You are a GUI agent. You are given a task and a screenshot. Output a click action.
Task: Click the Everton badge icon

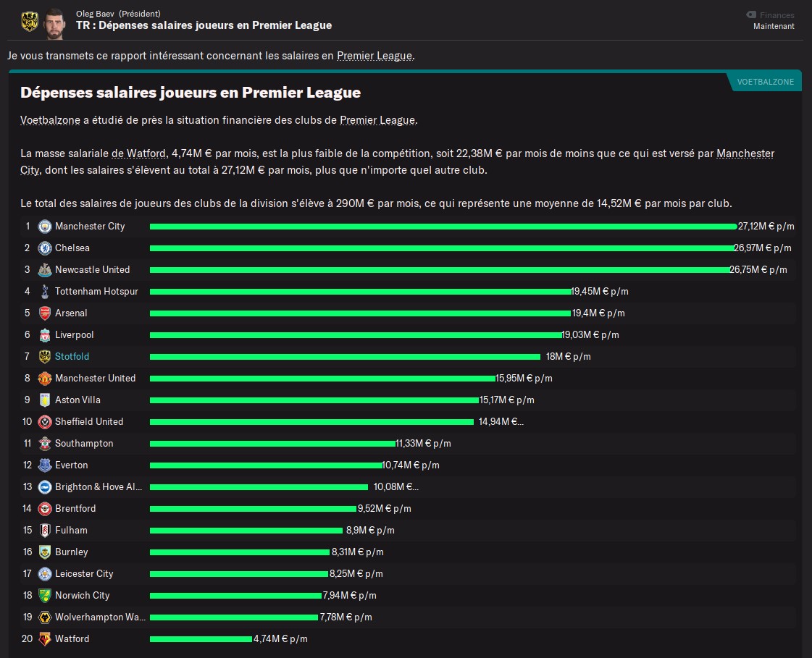click(45, 465)
